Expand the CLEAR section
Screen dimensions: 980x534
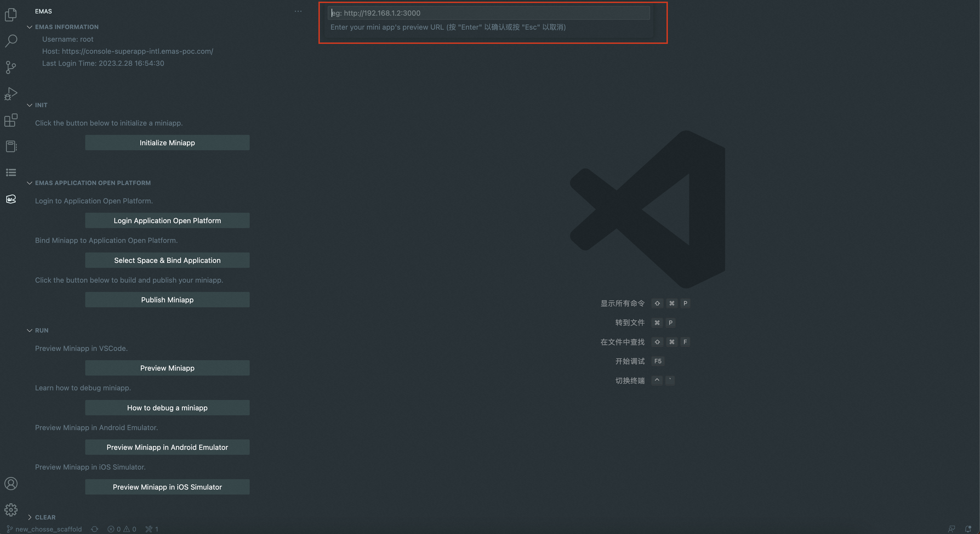29,517
